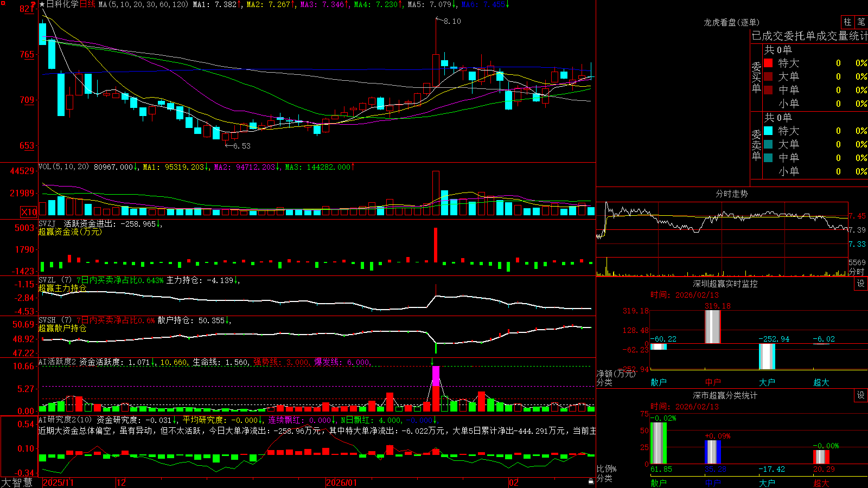Click the X10 volume scale marker

coord(29,212)
